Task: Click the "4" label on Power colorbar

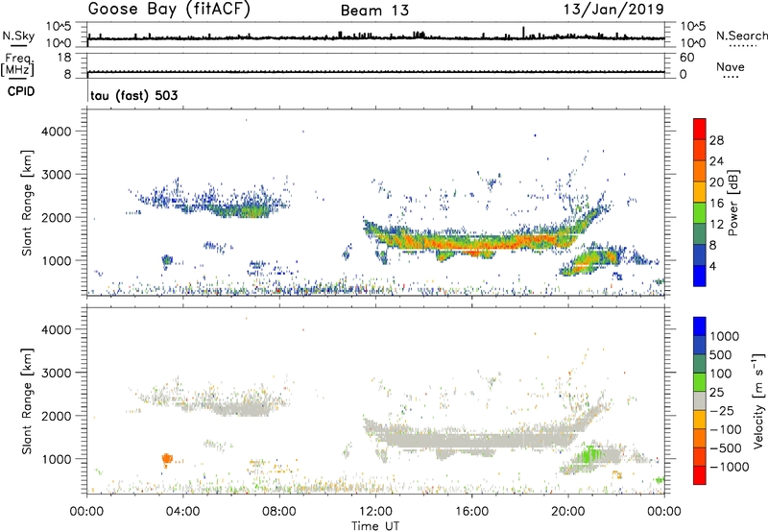Action: point(712,266)
